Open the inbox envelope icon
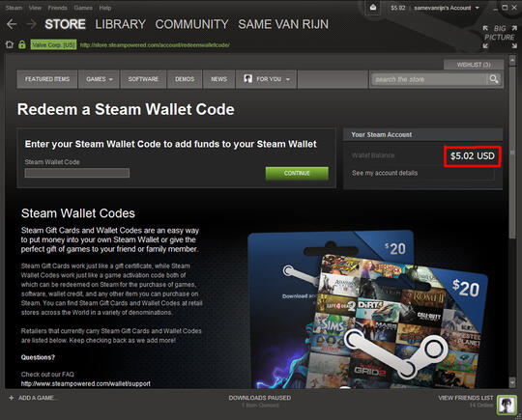 pos(373,8)
